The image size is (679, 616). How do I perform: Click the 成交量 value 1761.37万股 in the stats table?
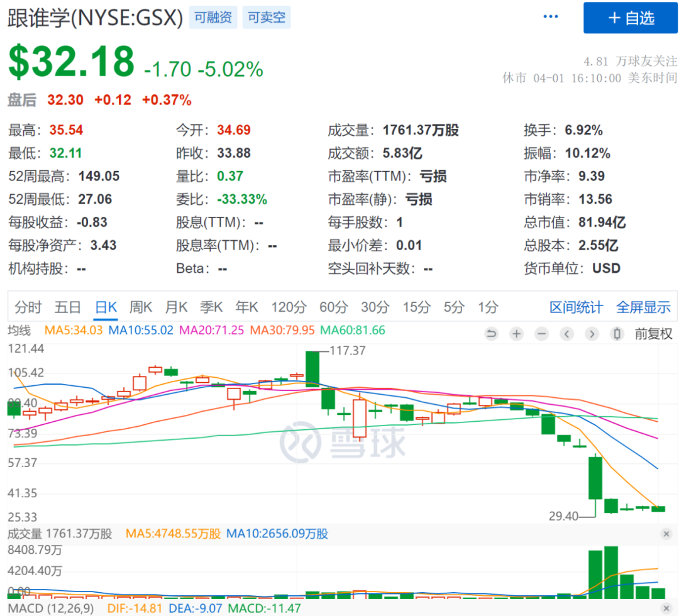point(421,130)
